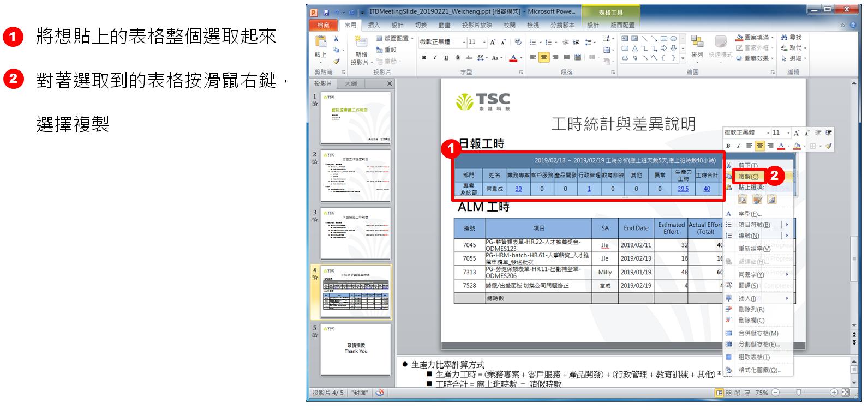Click the Increase Font Size icon in ribbon
Viewport: 868px width, 410px height.
493,42
